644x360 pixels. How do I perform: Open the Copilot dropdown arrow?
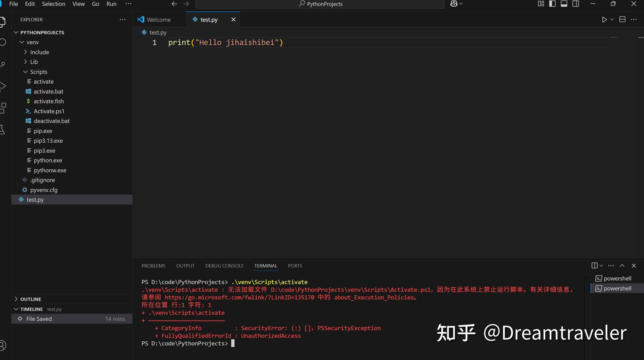[461, 4]
